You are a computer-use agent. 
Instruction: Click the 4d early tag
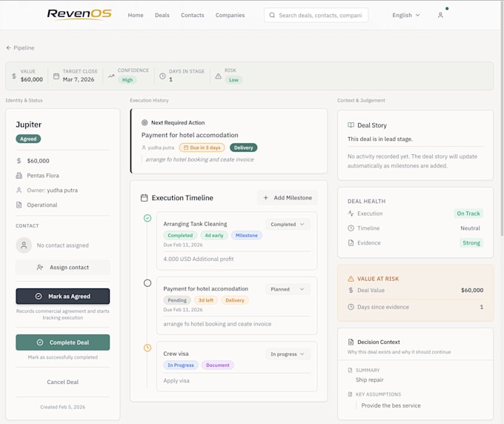click(214, 235)
